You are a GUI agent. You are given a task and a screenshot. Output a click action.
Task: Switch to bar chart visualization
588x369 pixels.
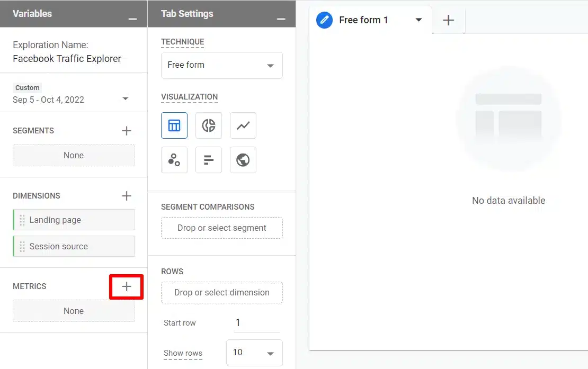pos(209,160)
